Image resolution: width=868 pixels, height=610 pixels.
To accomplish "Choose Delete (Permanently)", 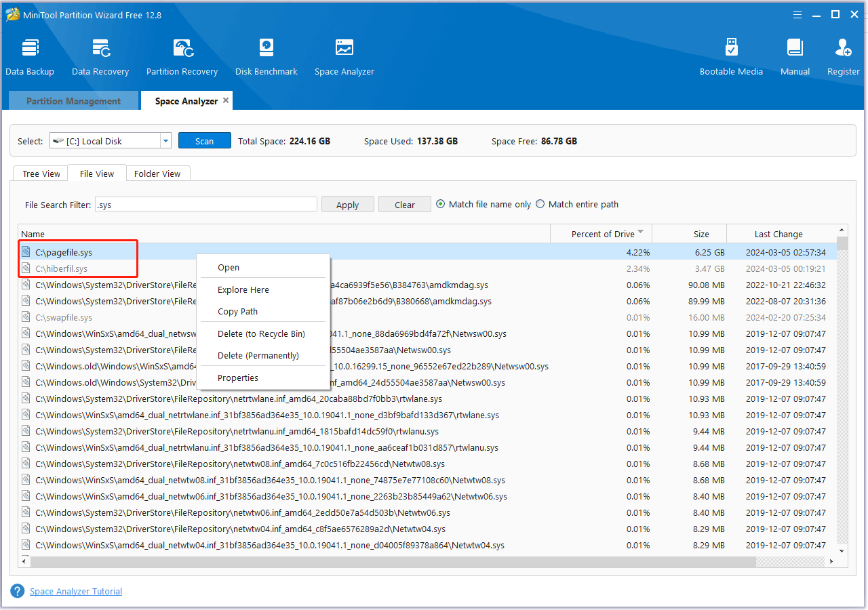I will [263, 355].
